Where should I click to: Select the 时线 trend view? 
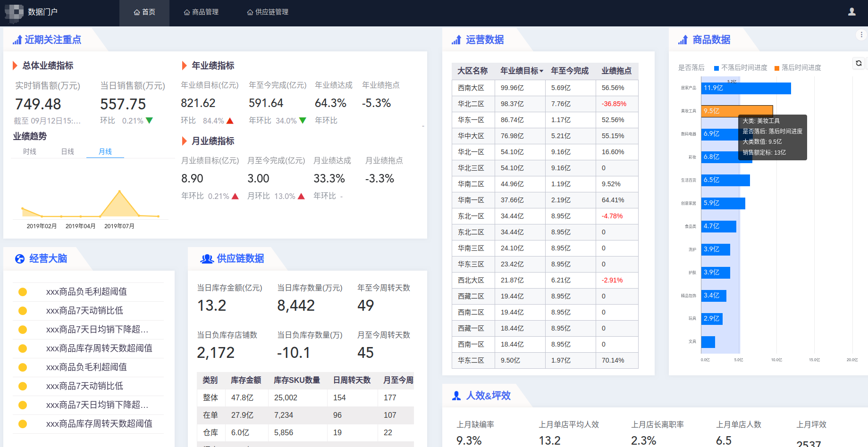pyautogui.click(x=30, y=151)
